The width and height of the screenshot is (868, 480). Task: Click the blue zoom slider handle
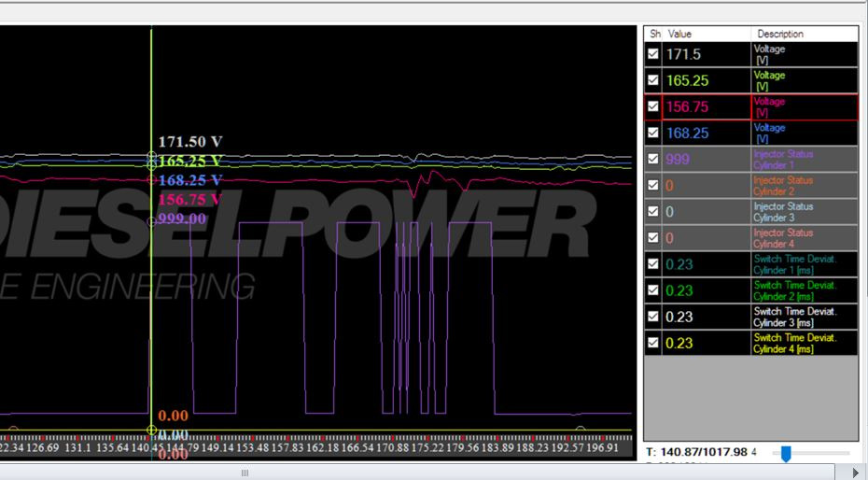(786, 454)
